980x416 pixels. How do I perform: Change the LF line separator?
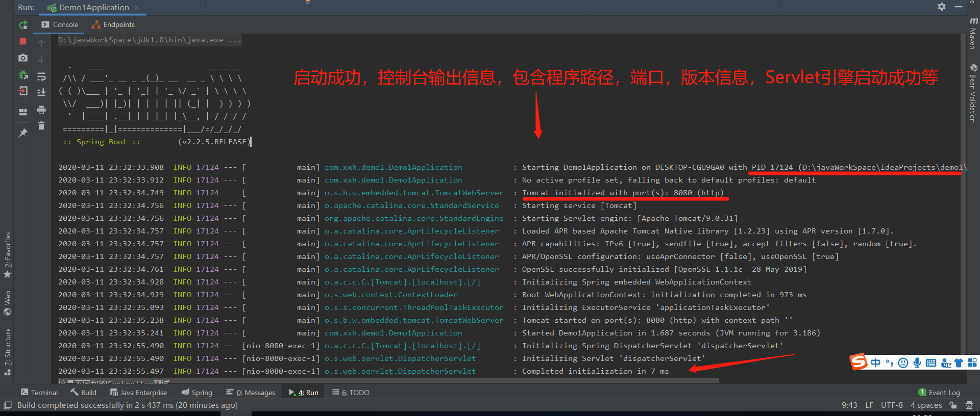(869, 405)
